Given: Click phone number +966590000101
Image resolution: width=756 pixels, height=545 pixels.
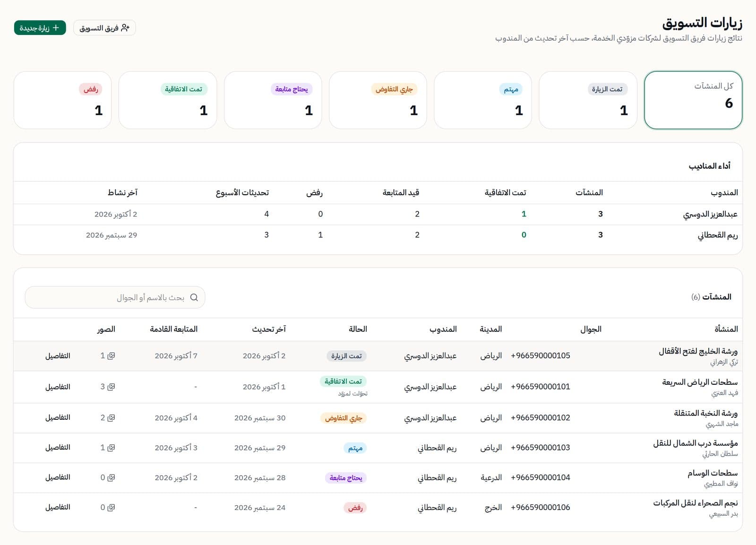Looking at the screenshot, I should (541, 387).
